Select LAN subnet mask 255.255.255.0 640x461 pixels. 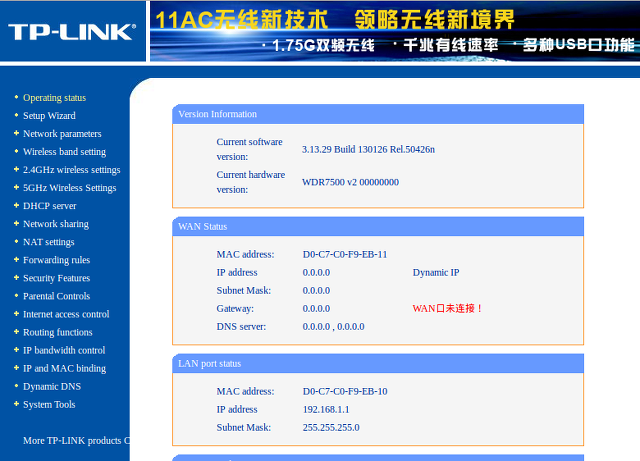(x=331, y=428)
